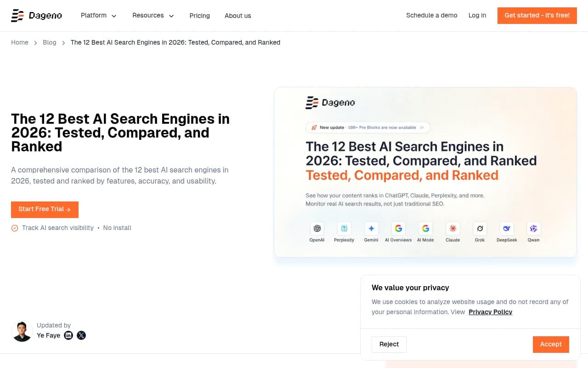The height and width of the screenshot is (368, 588).
Task: Open the Pricing page
Action: 199,16
